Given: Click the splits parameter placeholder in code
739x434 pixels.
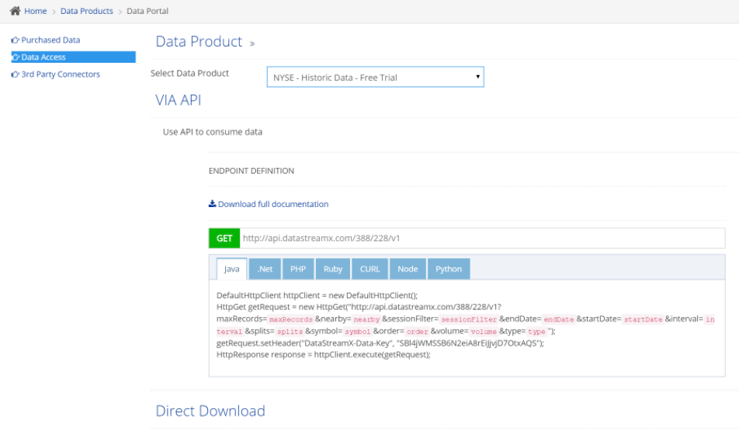Looking at the screenshot, I should [x=289, y=331].
